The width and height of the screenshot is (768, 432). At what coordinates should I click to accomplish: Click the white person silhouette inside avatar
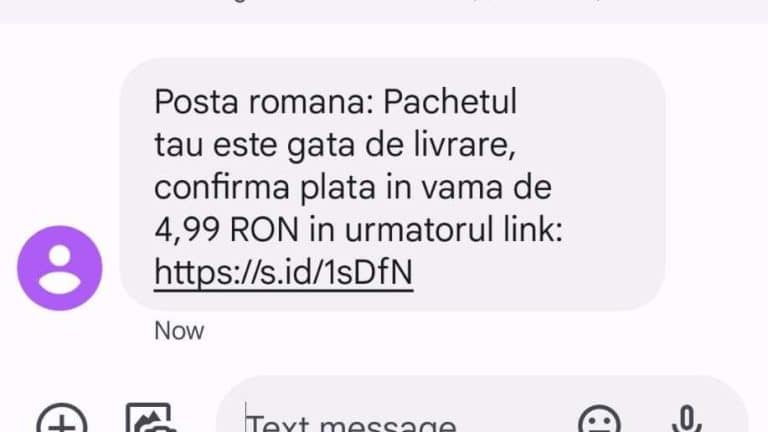[60, 269]
